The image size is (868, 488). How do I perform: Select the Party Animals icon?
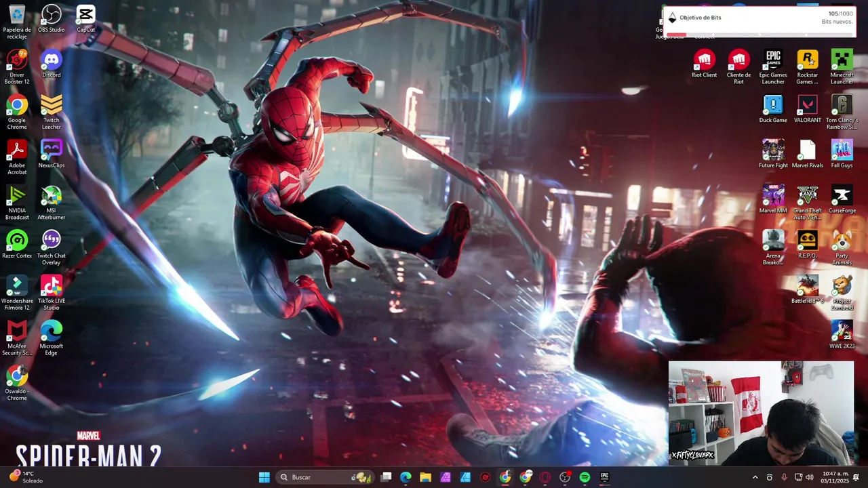click(x=842, y=248)
